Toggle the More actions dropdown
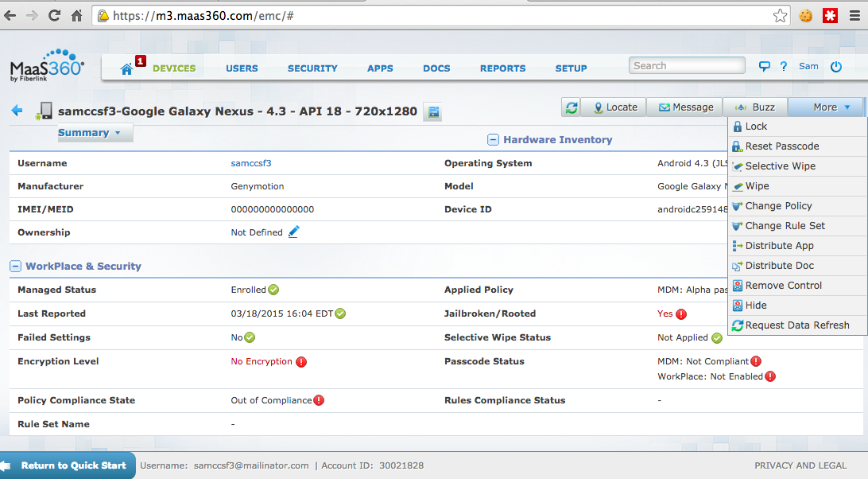The image size is (868, 479). [x=825, y=107]
